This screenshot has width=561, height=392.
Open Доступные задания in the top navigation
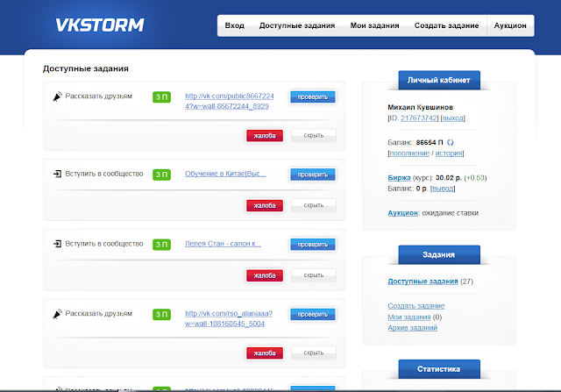pyautogui.click(x=297, y=25)
